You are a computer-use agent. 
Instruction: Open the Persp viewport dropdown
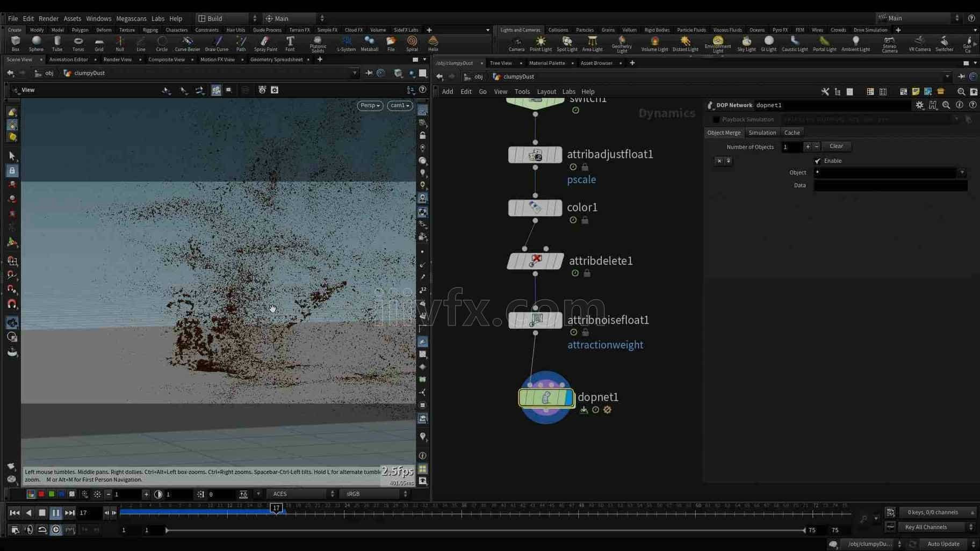tap(370, 106)
